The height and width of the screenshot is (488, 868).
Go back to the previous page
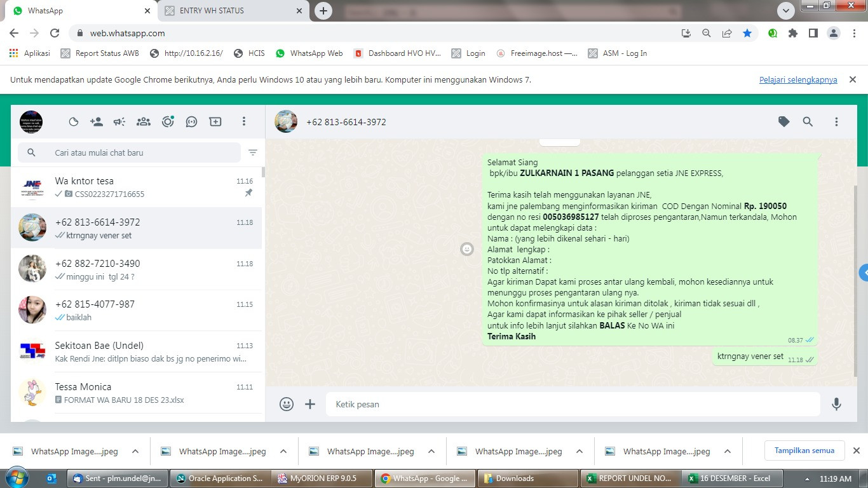(x=14, y=33)
